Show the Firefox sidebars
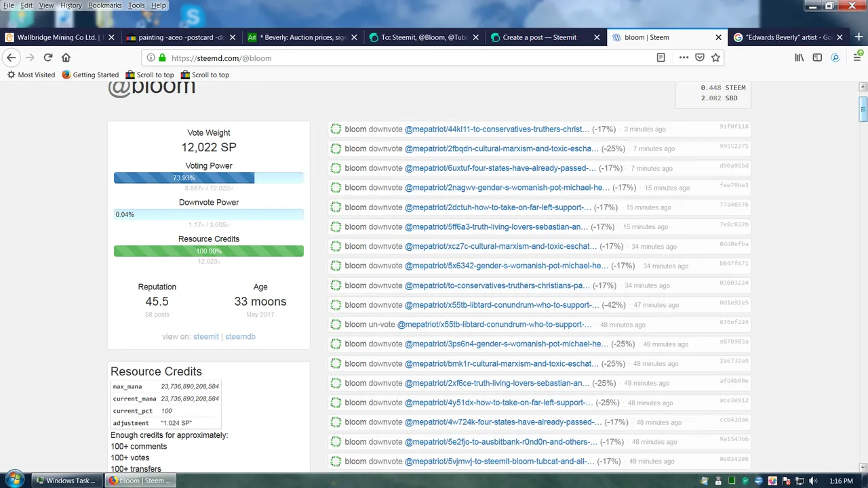The image size is (868, 488). click(817, 58)
